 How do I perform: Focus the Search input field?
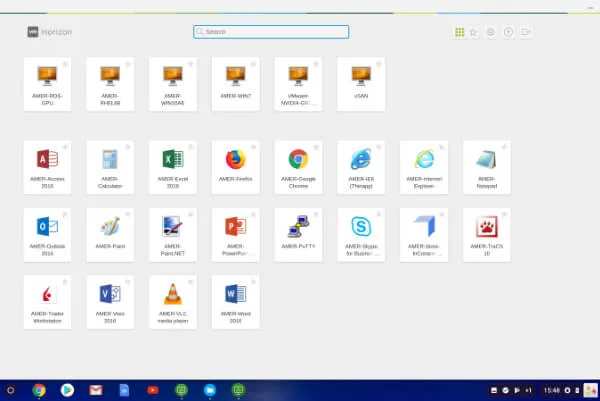[x=271, y=32]
